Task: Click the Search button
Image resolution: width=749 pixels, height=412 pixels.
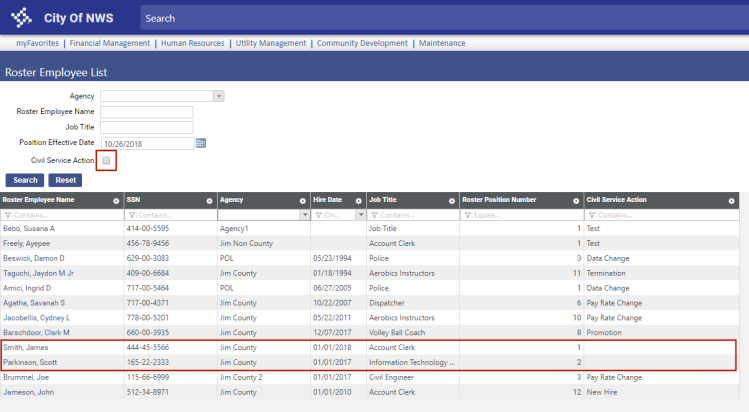Action: 25,180
